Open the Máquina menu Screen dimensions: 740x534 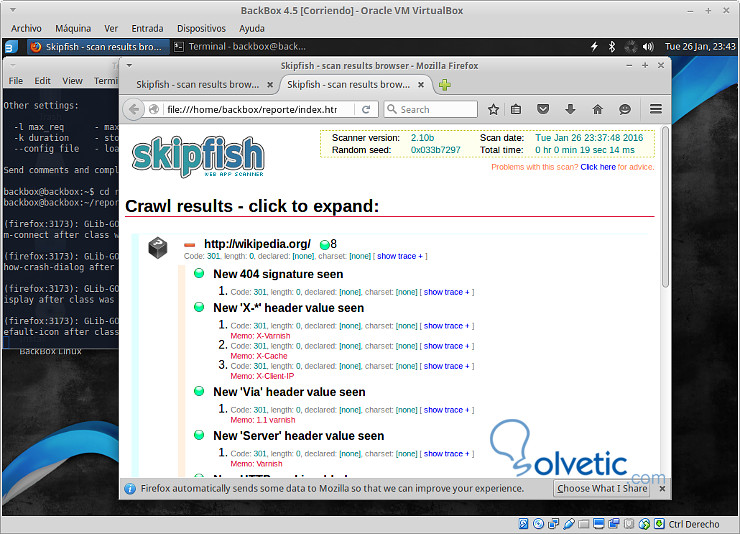73,28
